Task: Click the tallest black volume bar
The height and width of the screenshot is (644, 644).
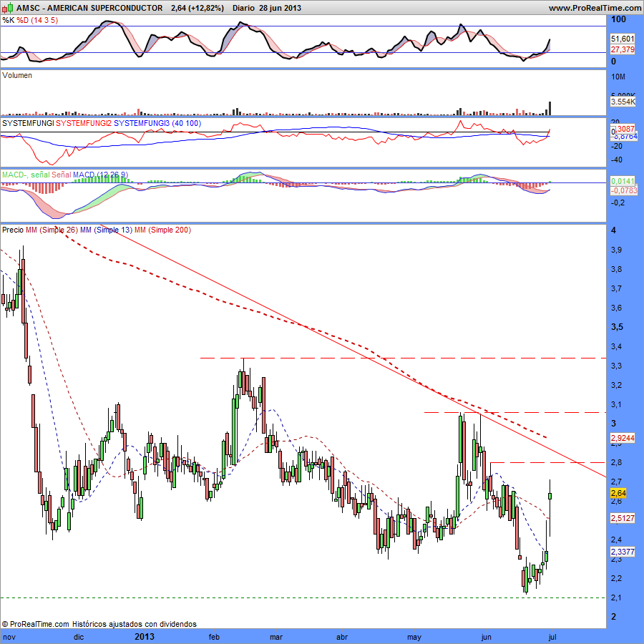Action: (550, 108)
